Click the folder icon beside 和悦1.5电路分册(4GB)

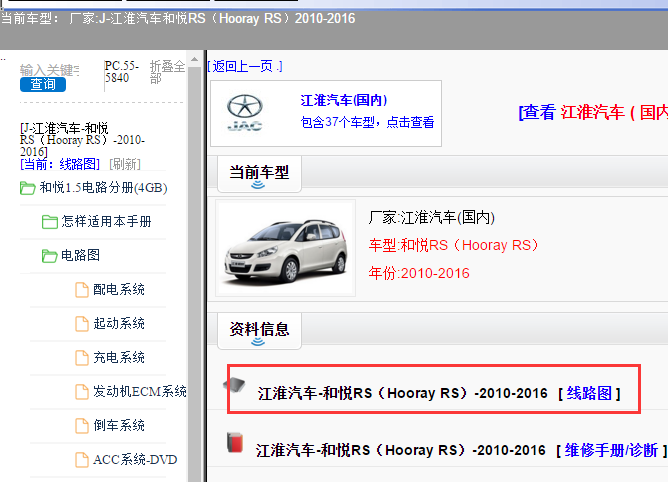tap(28, 188)
